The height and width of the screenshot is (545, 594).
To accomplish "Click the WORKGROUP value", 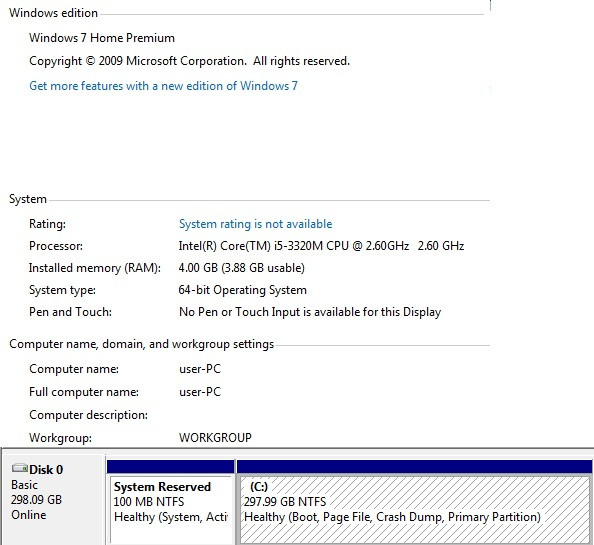I will tap(215, 437).
